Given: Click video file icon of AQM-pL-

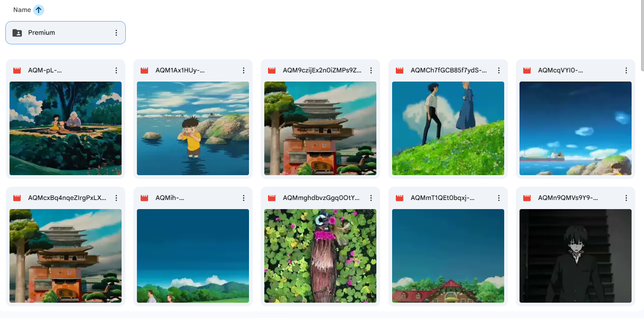Looking at the screenshot, I should [17, 70].
